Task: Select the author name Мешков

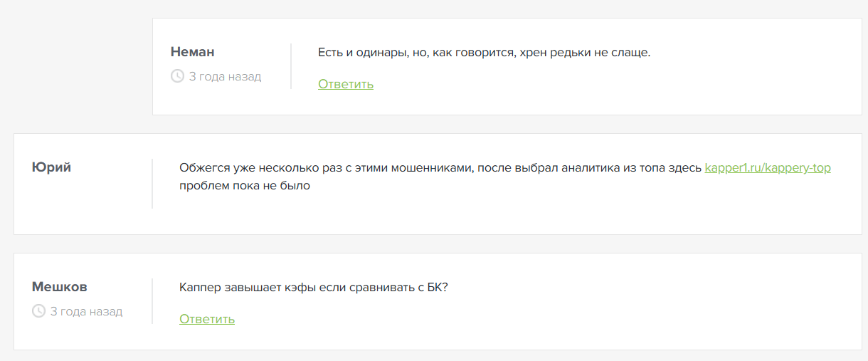Action: click(60, 287)
